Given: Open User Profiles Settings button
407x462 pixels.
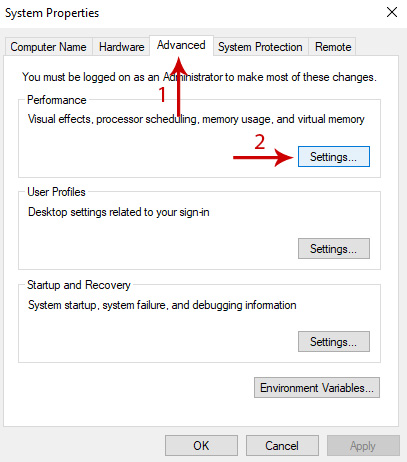Looking at the screenshot, I should (334, 248).
